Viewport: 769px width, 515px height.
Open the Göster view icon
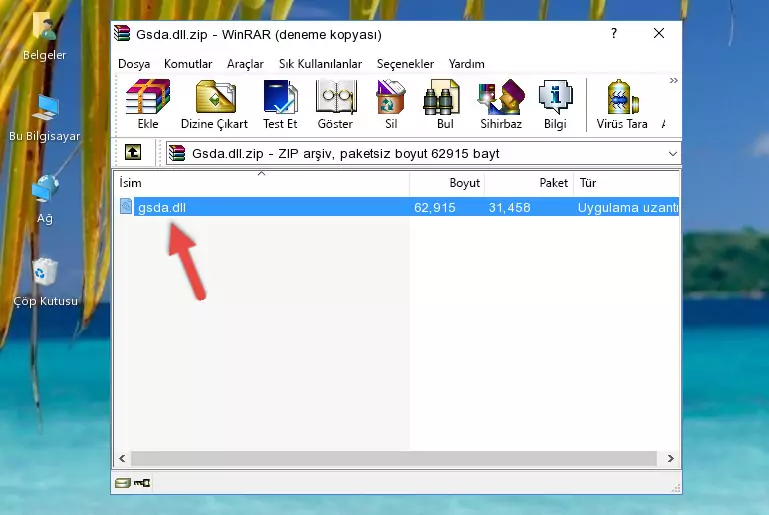click(x=335, y=104)
